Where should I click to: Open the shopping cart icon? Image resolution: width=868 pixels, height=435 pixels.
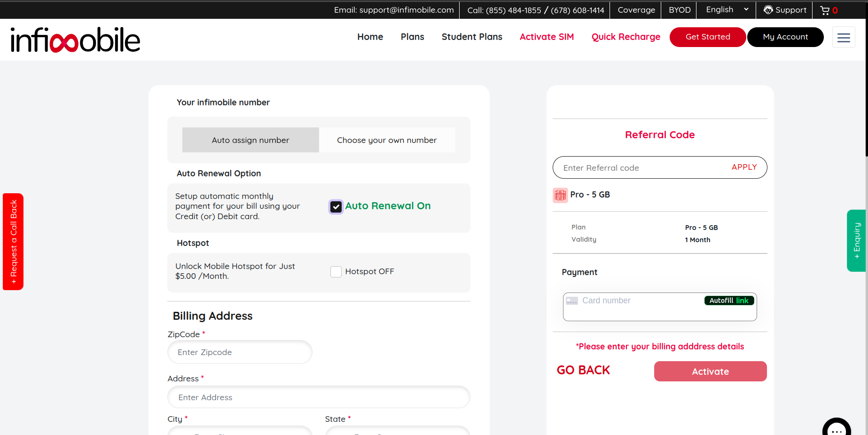click(x=825, y=10)
